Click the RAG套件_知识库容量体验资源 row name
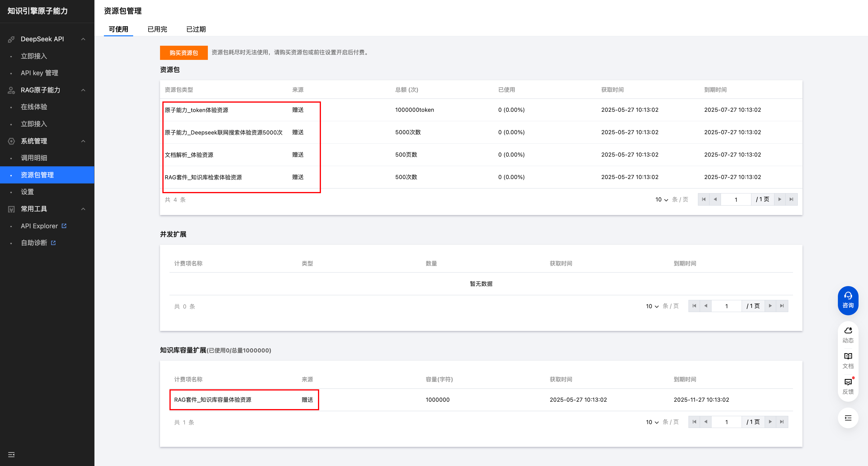 click(213, 400)
